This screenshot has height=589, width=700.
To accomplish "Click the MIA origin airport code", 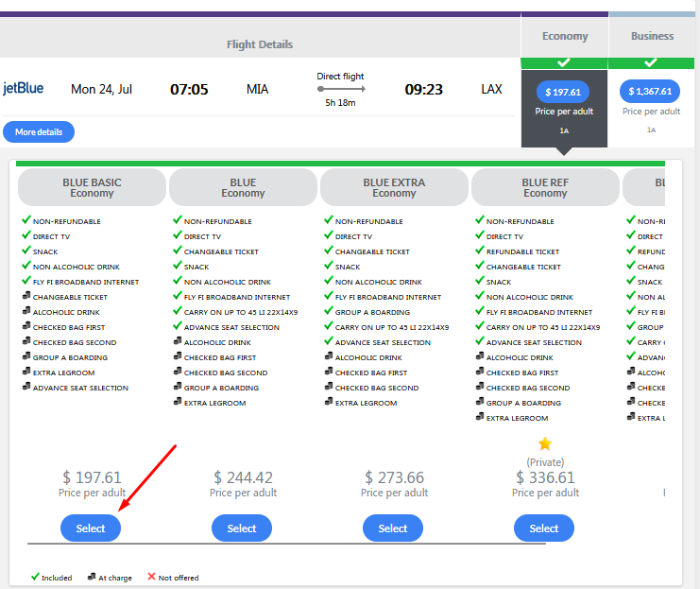I will [258, 90].
